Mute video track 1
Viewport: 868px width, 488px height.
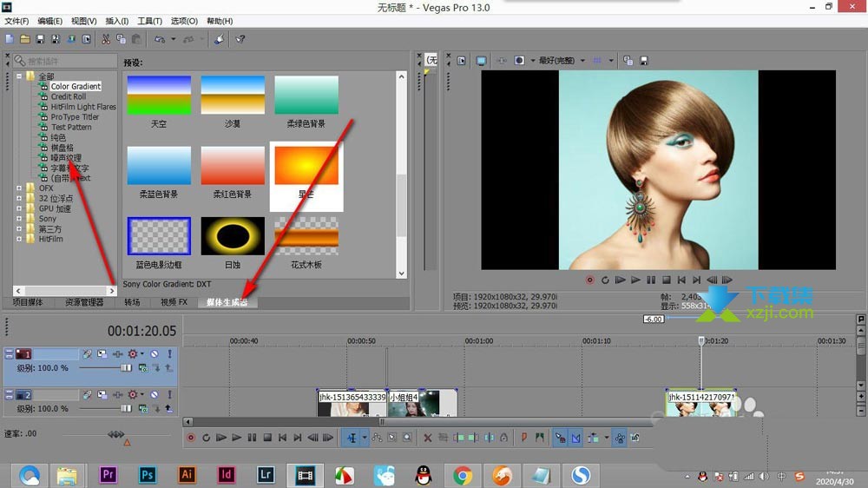[x=155, y=354]
